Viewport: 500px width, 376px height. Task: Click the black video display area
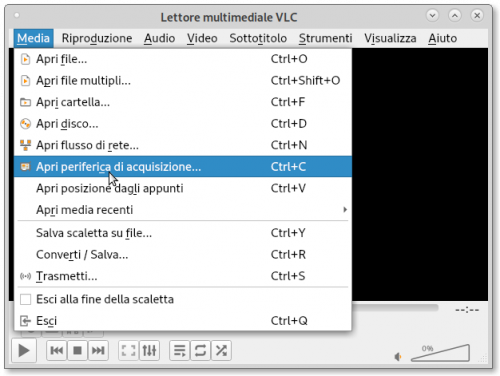420,174
